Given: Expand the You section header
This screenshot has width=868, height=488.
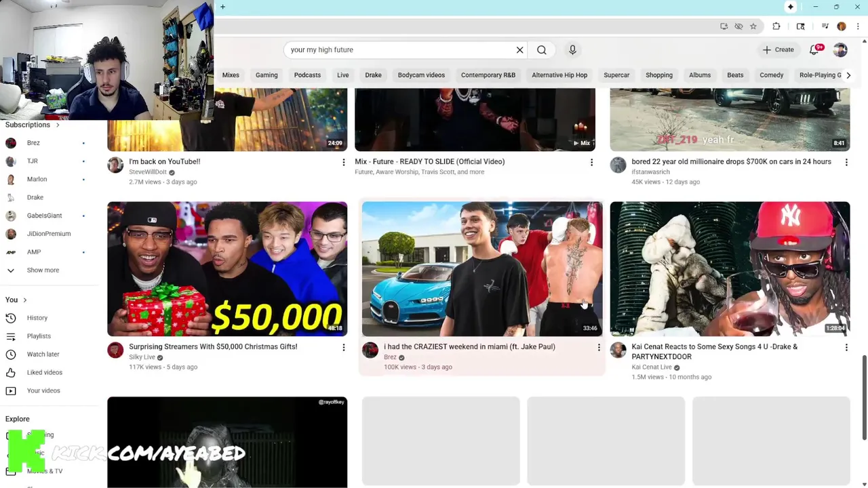Looking at the screenshot, I should pos(16,300).
